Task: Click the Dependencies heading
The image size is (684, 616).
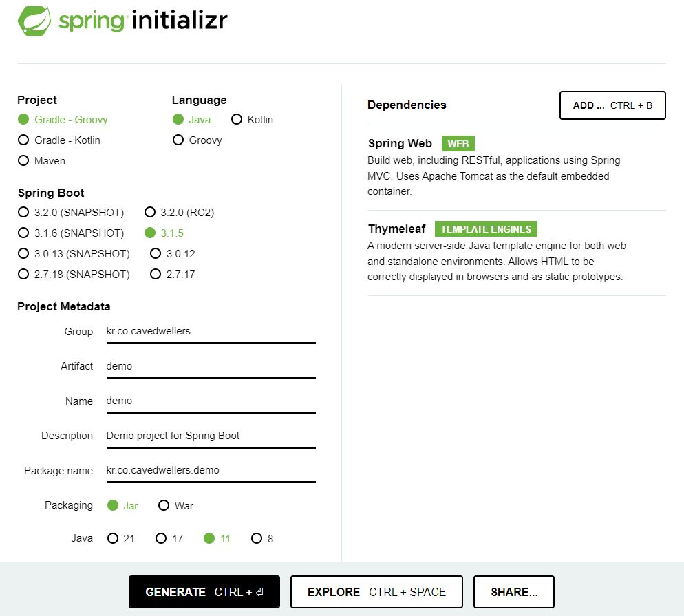Action: [407, 105]
